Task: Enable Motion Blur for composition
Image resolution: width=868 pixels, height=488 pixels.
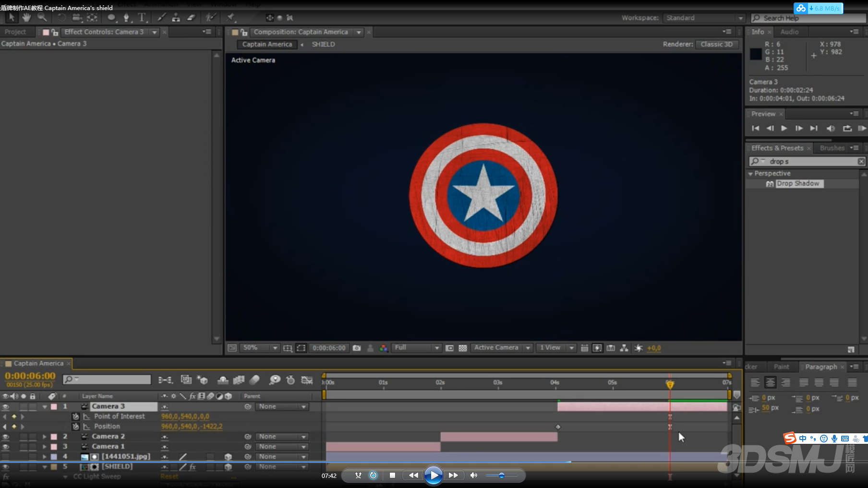Action: click(x=254, y=380)
